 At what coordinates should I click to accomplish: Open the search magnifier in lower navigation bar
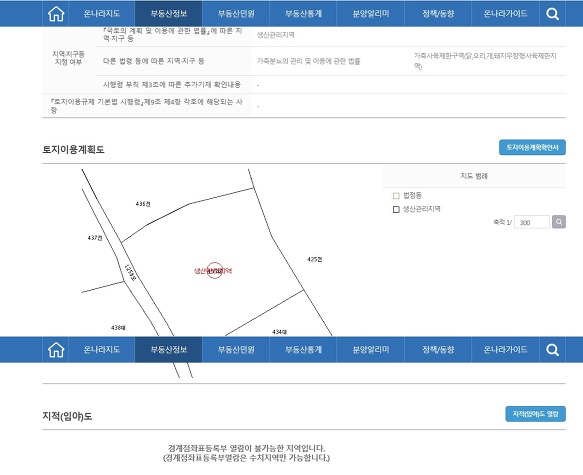click(x=552, y=350)
